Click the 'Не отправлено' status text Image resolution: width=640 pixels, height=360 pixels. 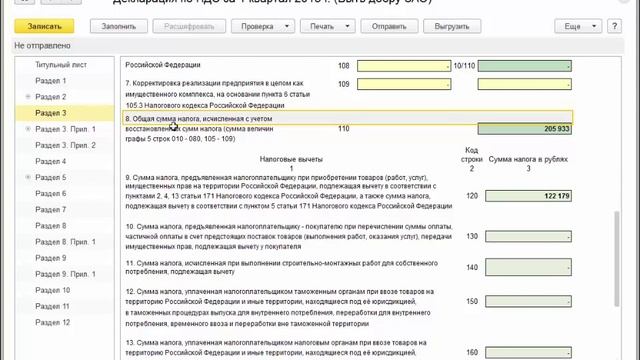[x=42, y=46]
